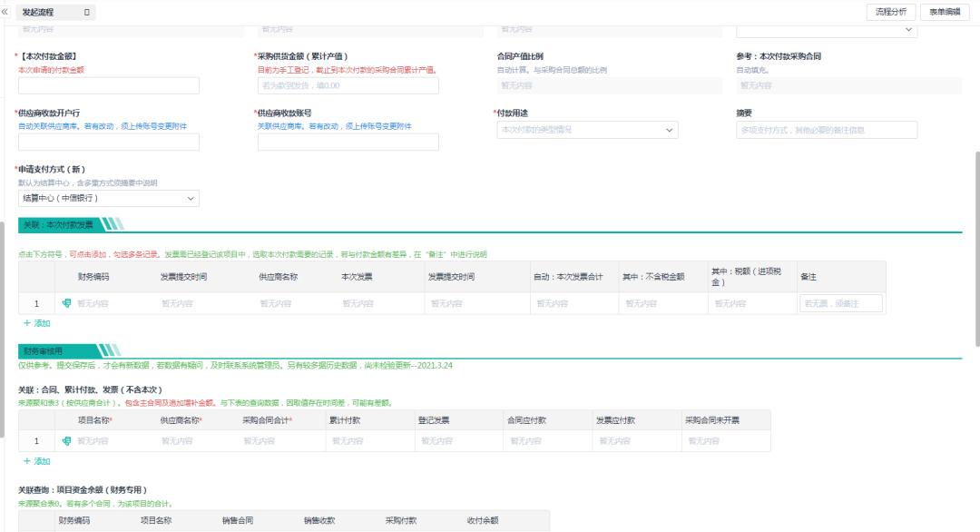This screenshot has width=980, height=532.
Task: Click the 发票应付款 column header
Action: click(615, 420)
